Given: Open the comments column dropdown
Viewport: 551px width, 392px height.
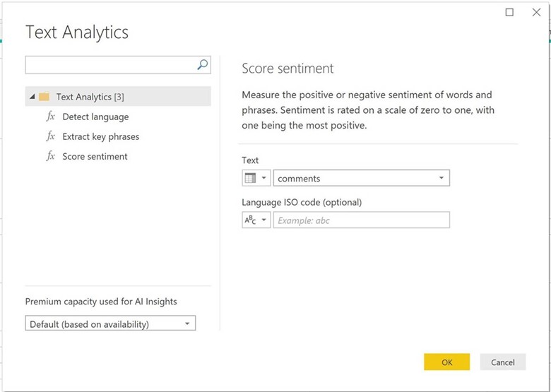Looking at the screenshot, I should [441, 179].
